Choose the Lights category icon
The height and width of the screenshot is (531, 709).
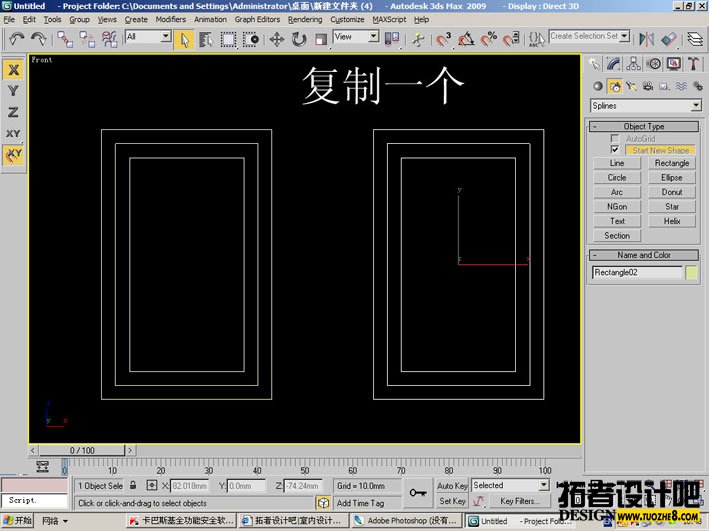(633, 87)
